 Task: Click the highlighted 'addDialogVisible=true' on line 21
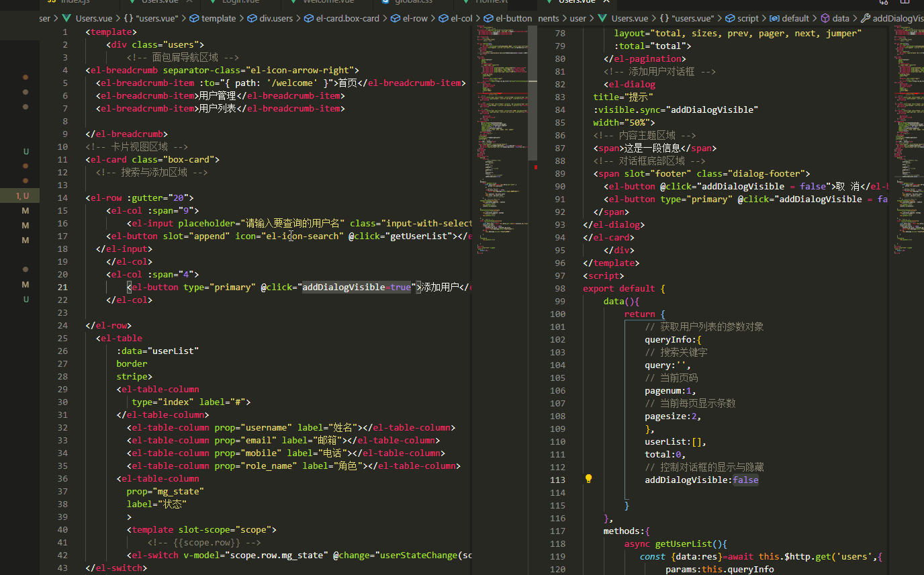[x=357, y=287]
